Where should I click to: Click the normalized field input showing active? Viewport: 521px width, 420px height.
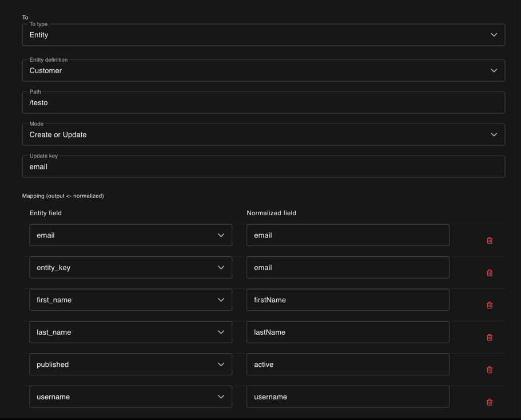(x=347, y=364)
